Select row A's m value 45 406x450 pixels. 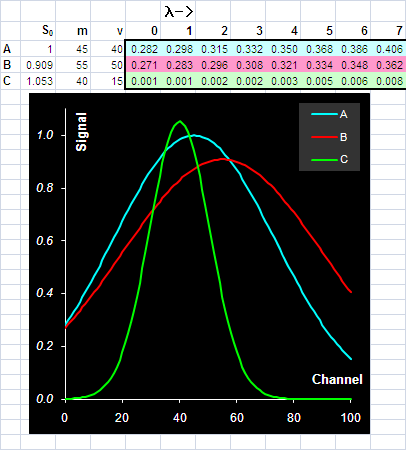click(x=73, y=49)
